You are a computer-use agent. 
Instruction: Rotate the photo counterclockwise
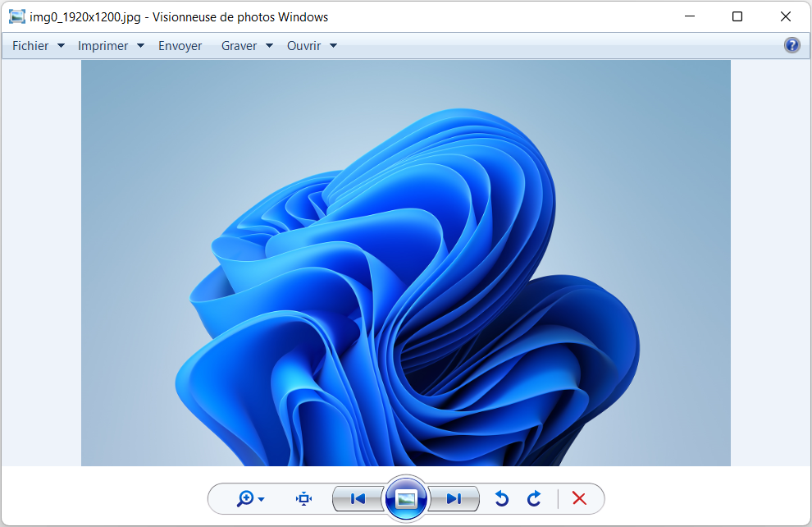pyautogui.click(x=501, y=498)
